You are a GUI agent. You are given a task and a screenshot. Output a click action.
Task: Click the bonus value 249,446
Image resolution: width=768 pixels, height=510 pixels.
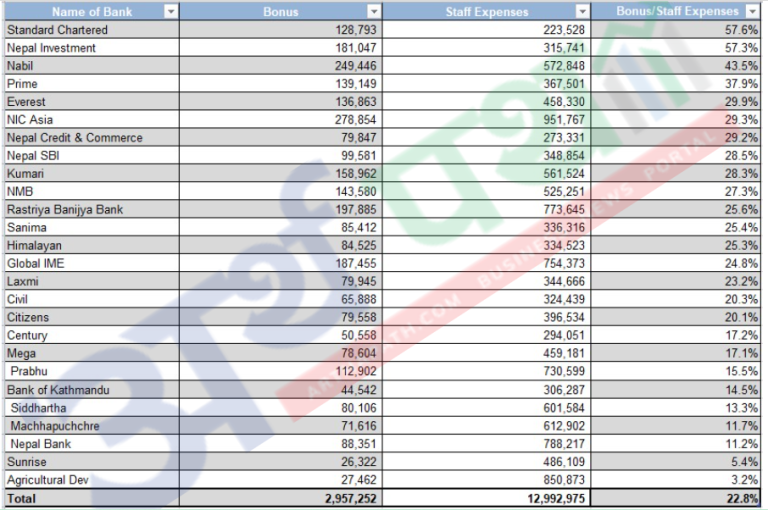pos(281,66)
